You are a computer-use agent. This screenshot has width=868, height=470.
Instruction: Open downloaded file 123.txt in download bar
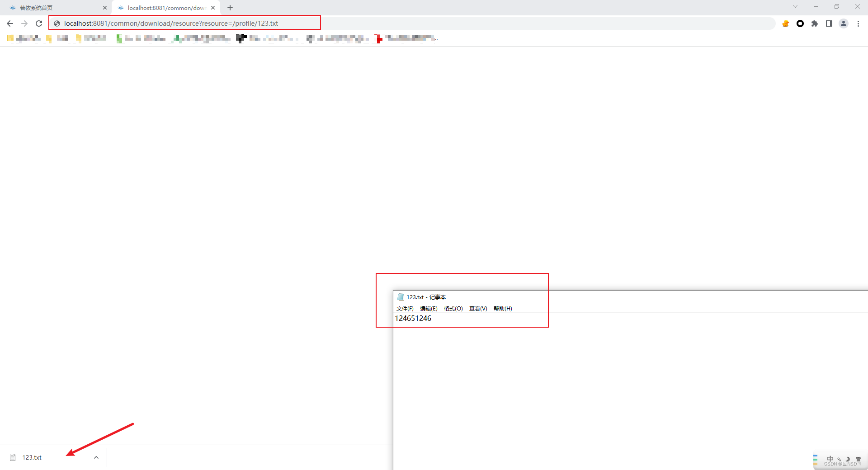coord(32,457)
